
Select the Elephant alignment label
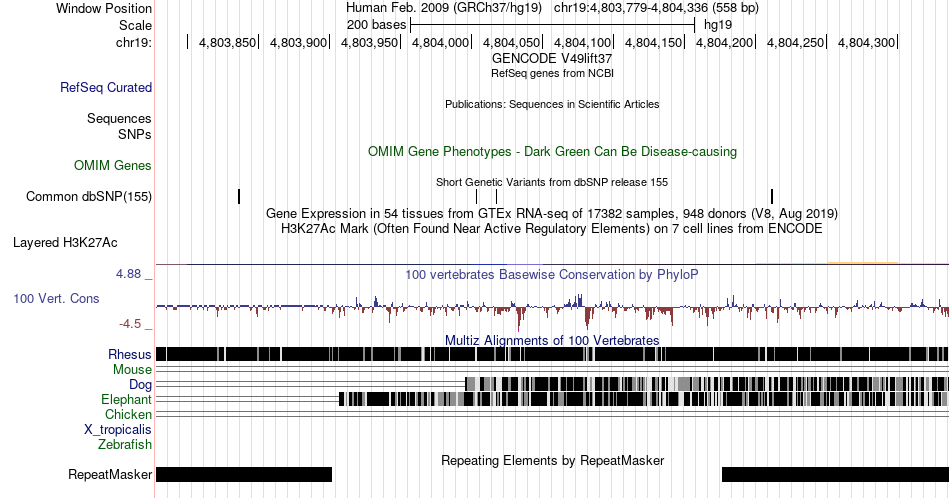coord(127,399)
